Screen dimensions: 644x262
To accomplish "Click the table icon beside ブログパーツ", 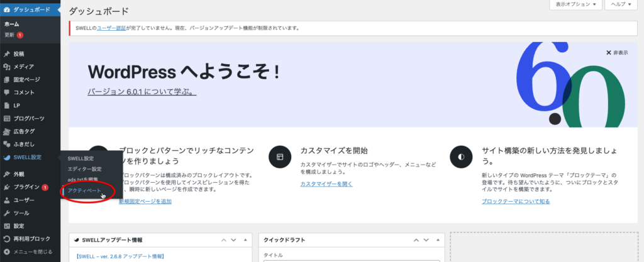I will 6,119.
